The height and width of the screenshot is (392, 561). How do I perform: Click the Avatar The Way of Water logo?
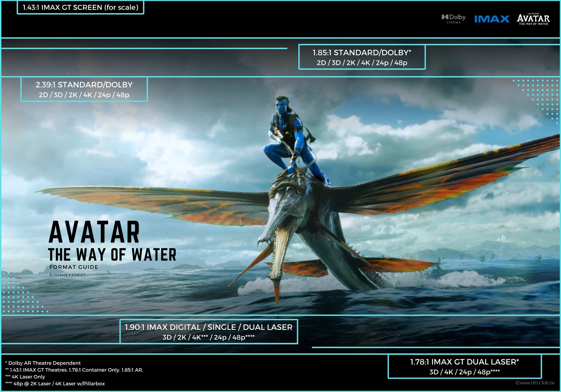[533, 19]
